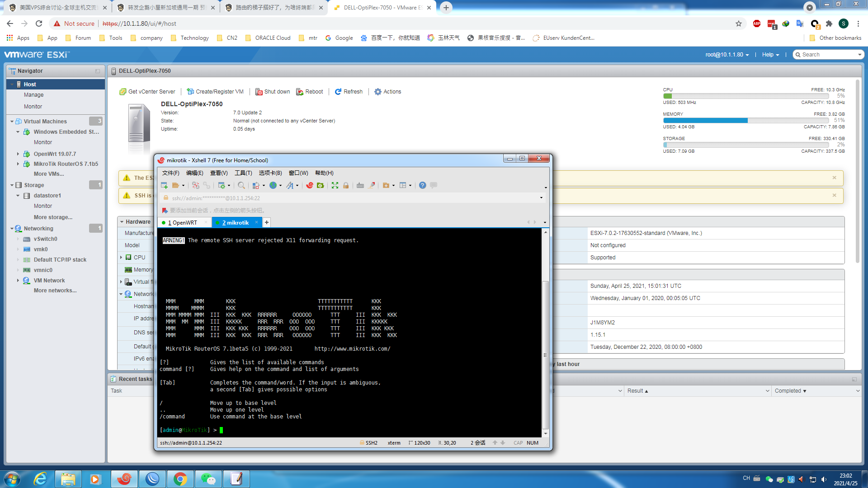
Task: Click the Xftp green file transfer icon
Action: 321,185
